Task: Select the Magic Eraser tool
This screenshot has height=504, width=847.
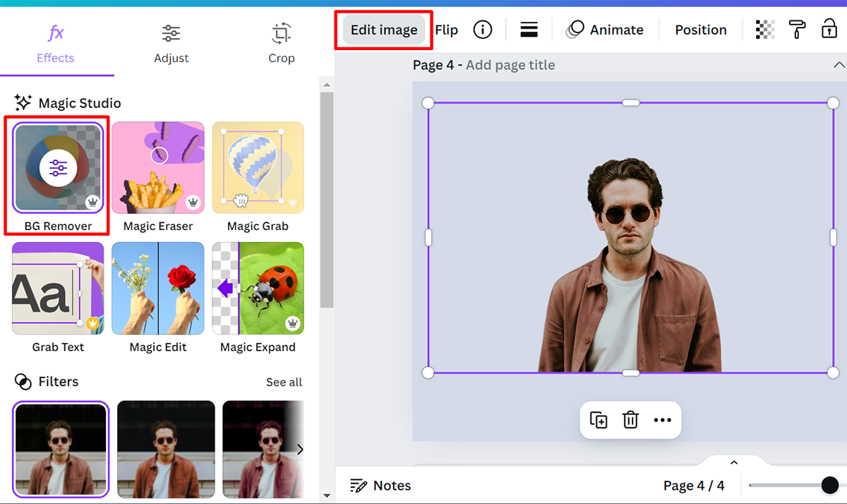Action: click(x=158, y=168)
